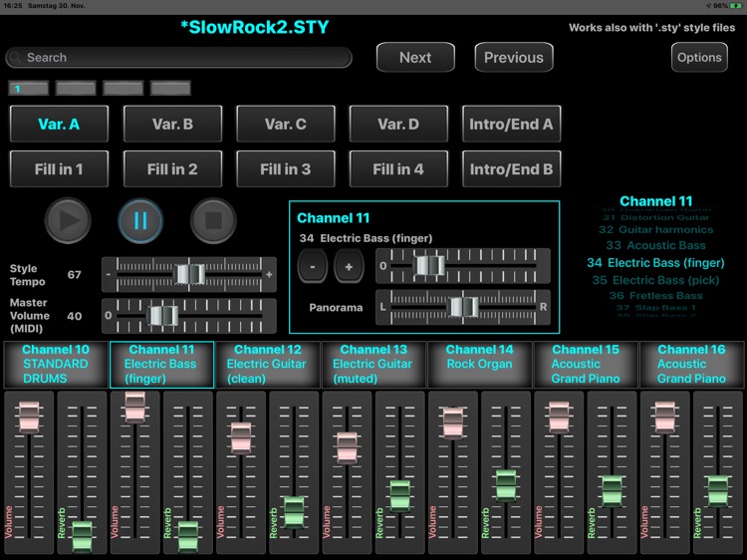Image resolution: width=747 pixels, height=560 pixels.
Task: Click Channel 15 pink volume fader
Action: (x=559, y=418)
